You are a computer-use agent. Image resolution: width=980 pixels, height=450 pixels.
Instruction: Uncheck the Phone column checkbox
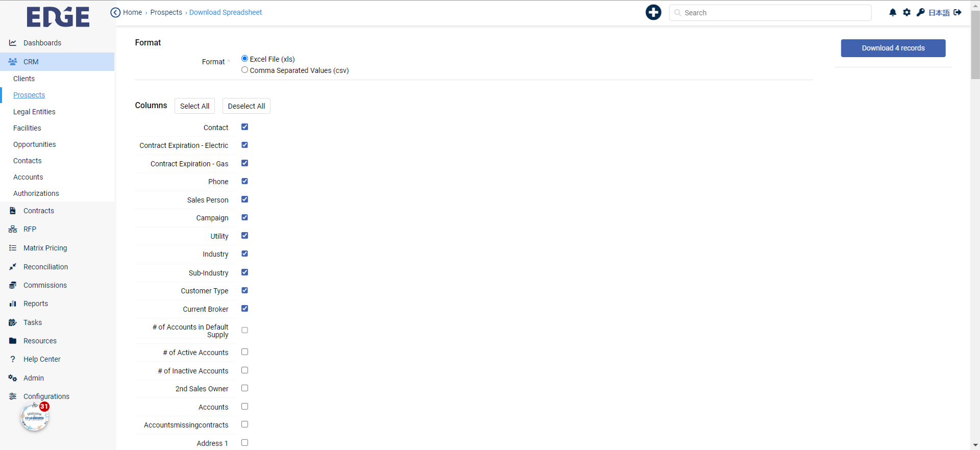tap(244, 181)
